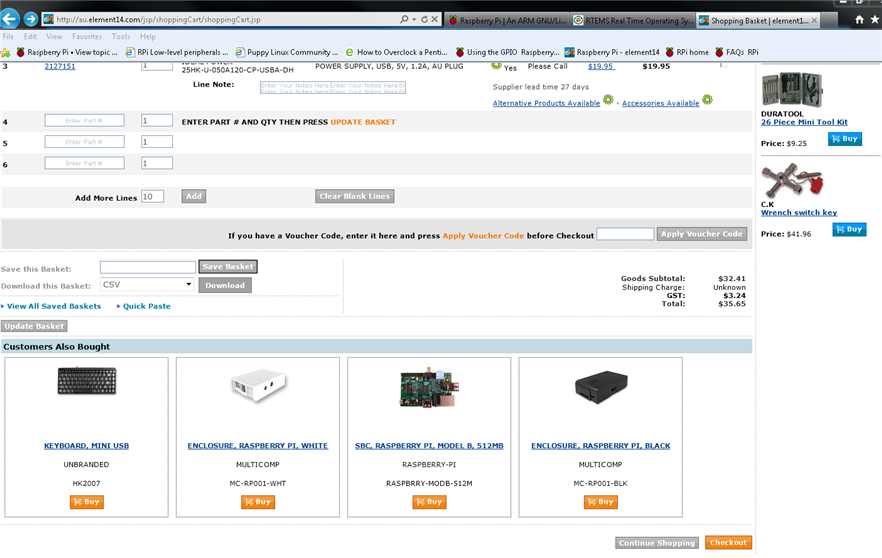This screenshot has height=558, width=882.
Task: Go back with the browser back arrow
Action: (x=10, y=19)
